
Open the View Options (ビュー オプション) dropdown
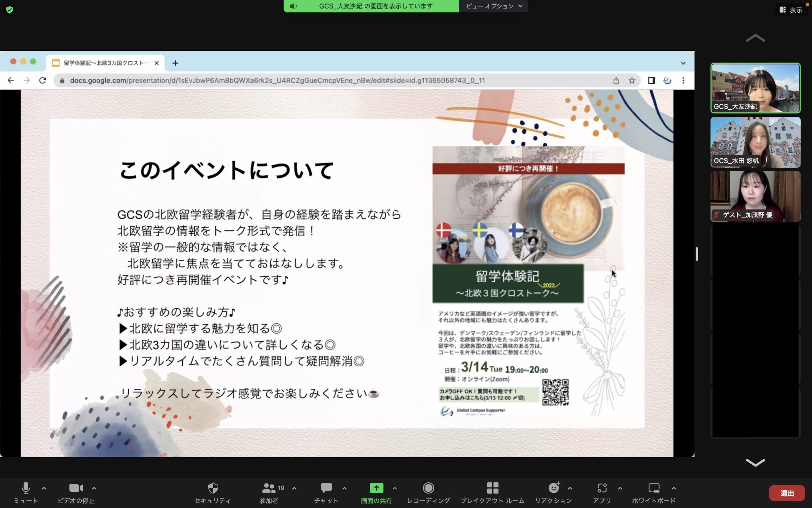pos(494,6)
